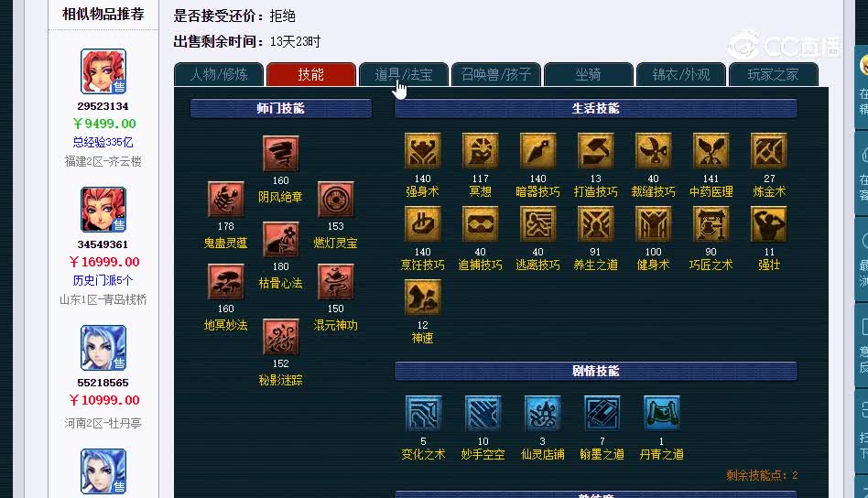Select the 鬼蛊灵蕴 skill icon

[225, 200]
